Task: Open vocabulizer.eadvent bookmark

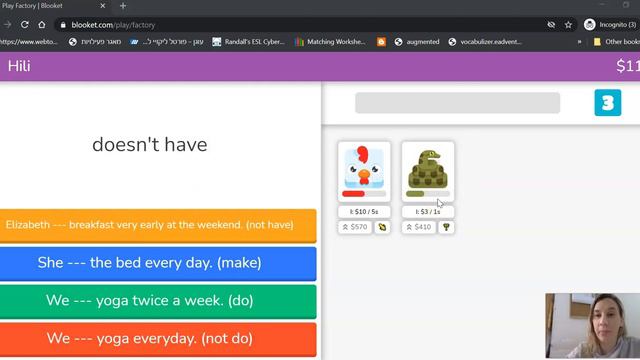Action: coord(485,42)
